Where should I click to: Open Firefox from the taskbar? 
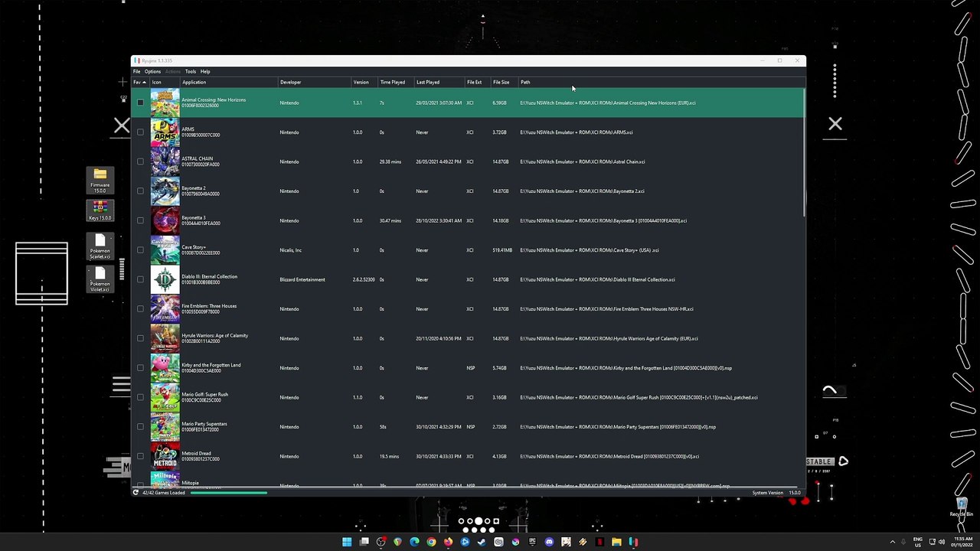448,542
